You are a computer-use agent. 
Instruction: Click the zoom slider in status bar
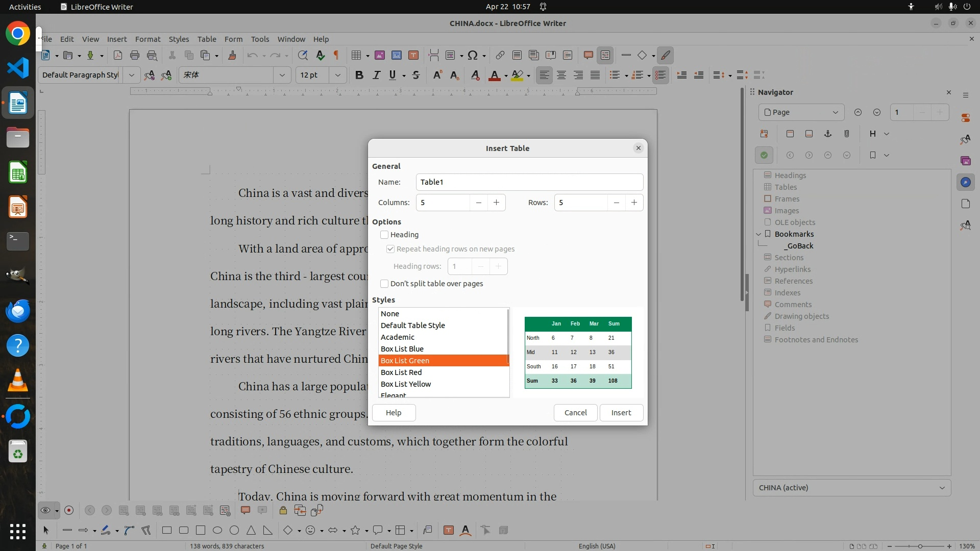(920, 546)
